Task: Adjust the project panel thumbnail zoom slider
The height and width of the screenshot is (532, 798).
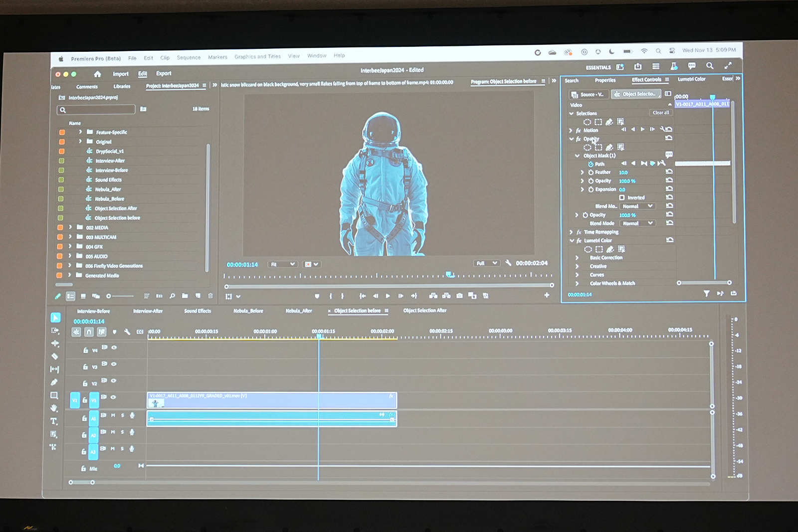Action: [x=121, y=296]
